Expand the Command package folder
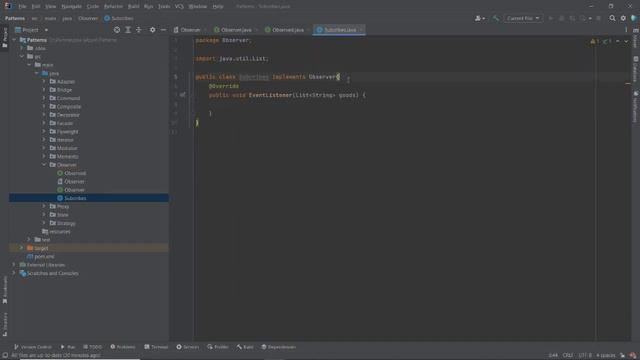 pyautogui.click(x=44, y=98)
